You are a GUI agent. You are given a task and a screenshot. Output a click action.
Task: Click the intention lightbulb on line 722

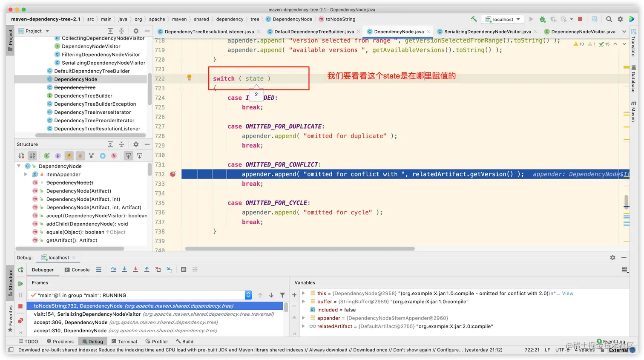[189, 78]
